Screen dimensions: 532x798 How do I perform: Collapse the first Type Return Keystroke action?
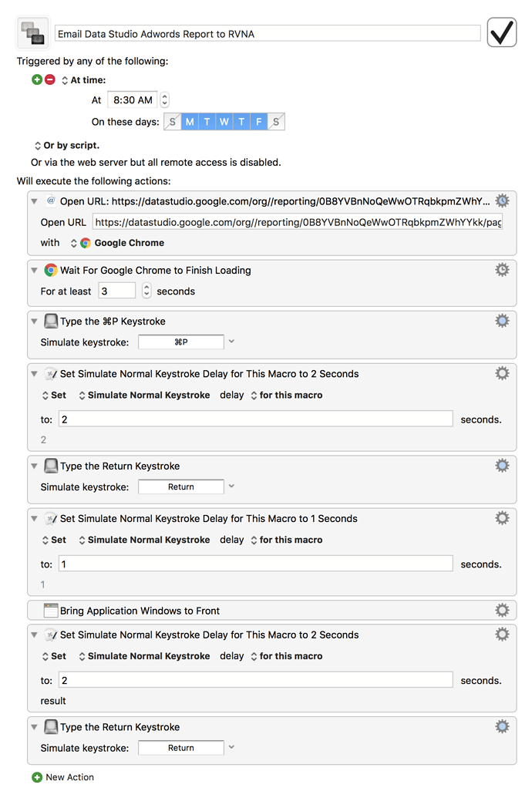click(x=34, y=466)
